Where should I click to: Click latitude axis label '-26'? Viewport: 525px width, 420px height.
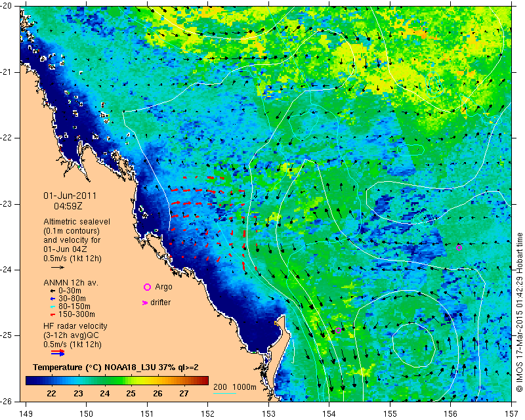[x=6, y=401]
